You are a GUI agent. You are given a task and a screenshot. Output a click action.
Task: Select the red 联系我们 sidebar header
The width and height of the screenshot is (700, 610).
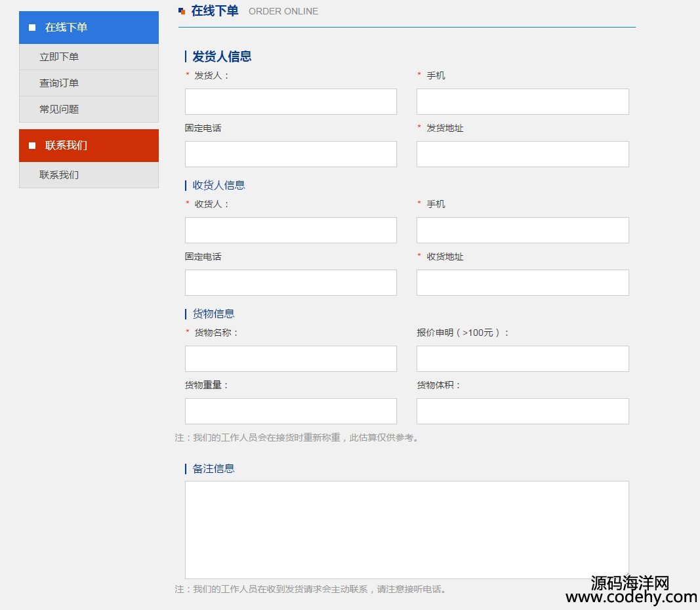(89, 146)
